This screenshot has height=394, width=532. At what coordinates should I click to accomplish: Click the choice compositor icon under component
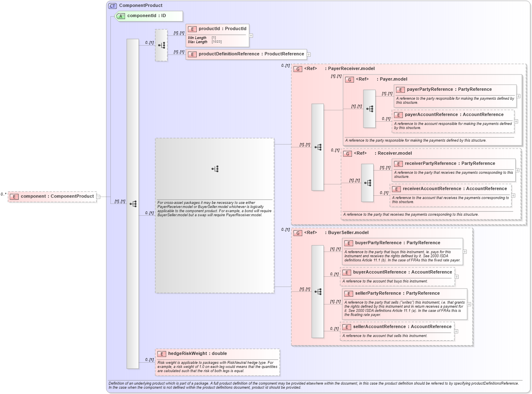[134, 204]
